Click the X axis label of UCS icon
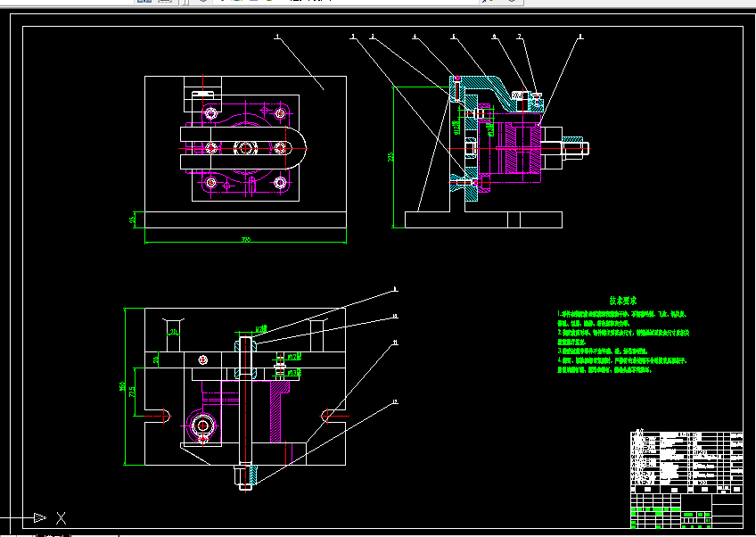The height and width of the screenshot is (537, 756). click(61, 518)
